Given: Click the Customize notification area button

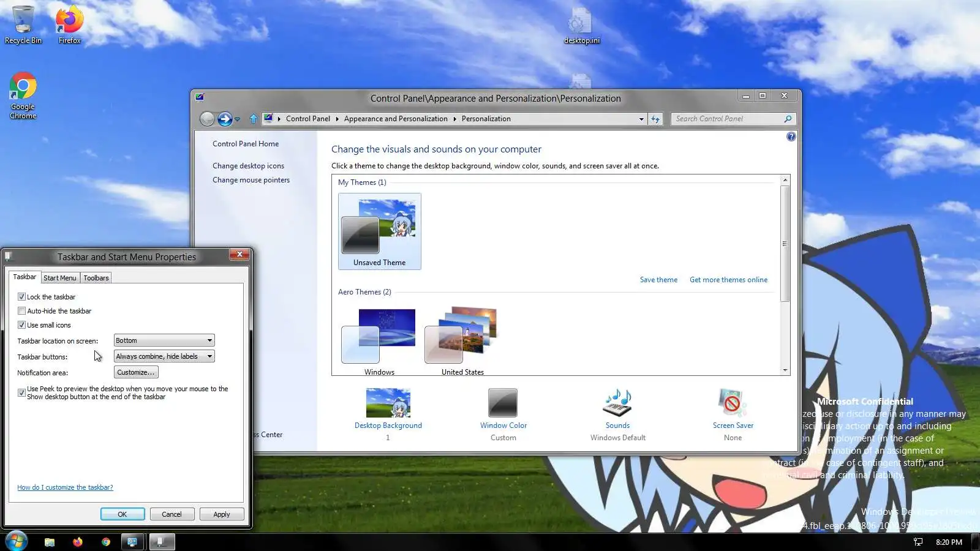Looking at the screenshot, I should pos(136,372).
